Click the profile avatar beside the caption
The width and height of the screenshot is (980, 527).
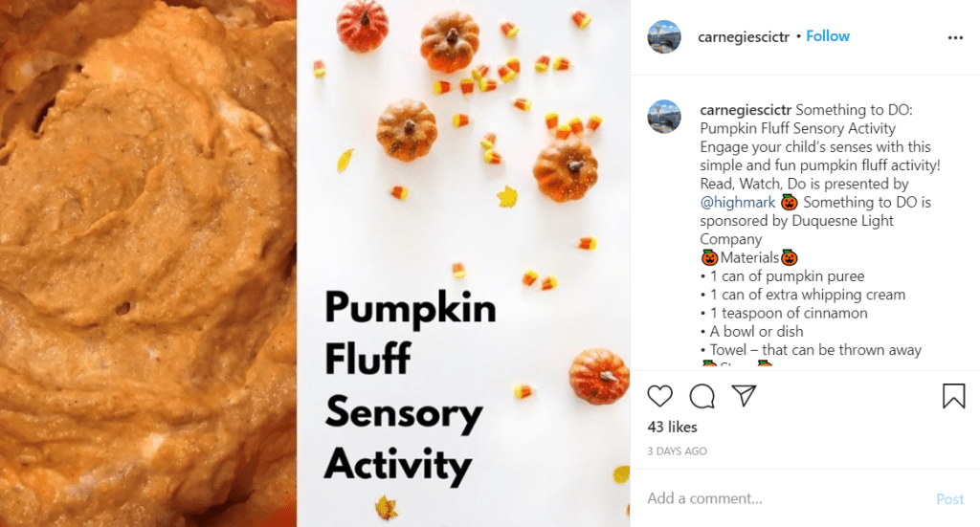pyautogui.click(x=664, y=116)
